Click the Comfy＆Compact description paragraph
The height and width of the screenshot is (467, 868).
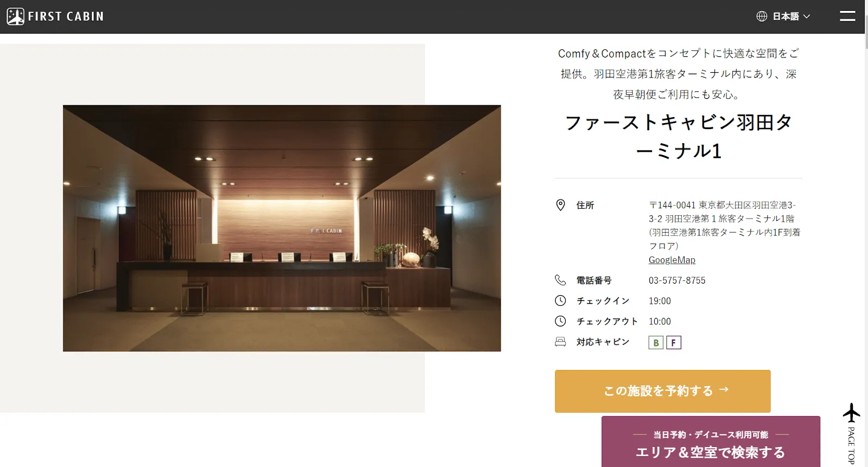[x=678, y=74]
